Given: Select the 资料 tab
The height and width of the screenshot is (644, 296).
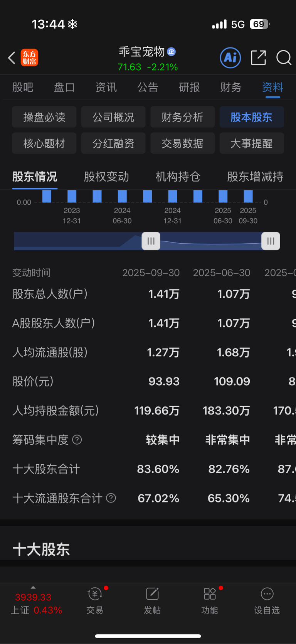Looking at the screenshot, I should pyautogui.click(x=272, y=87).
